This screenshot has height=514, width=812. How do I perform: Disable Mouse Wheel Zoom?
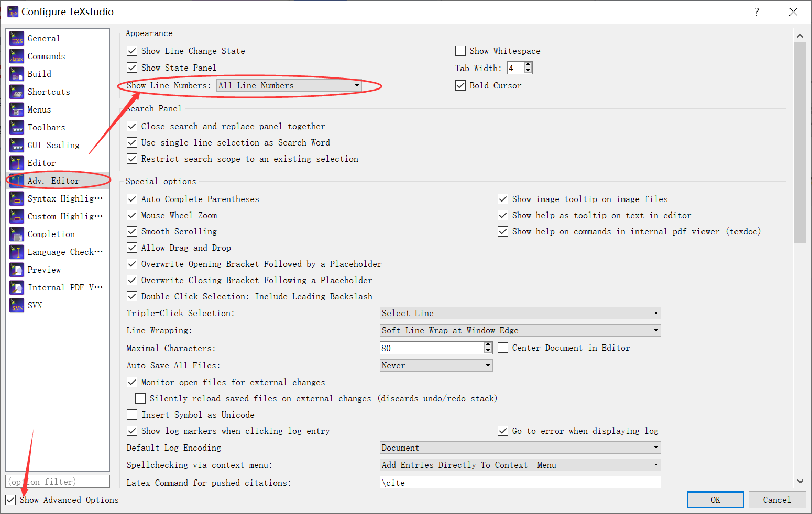132,215
